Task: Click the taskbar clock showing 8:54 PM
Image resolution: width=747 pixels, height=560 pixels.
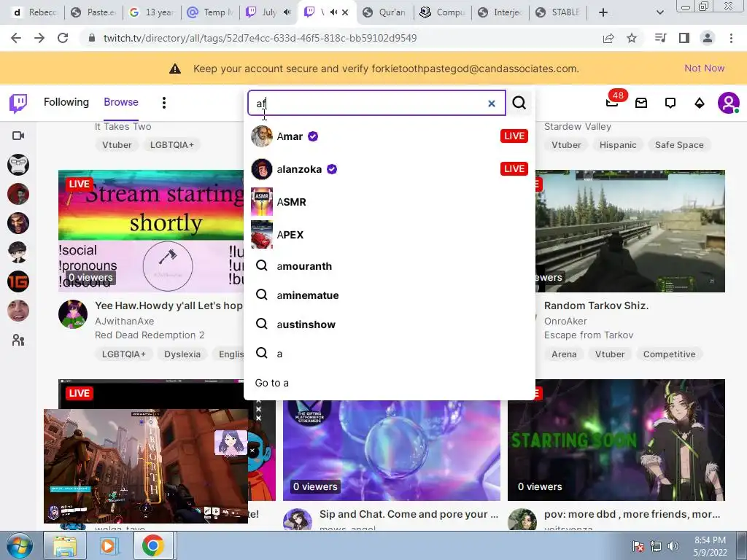Action: pos(710,546)
